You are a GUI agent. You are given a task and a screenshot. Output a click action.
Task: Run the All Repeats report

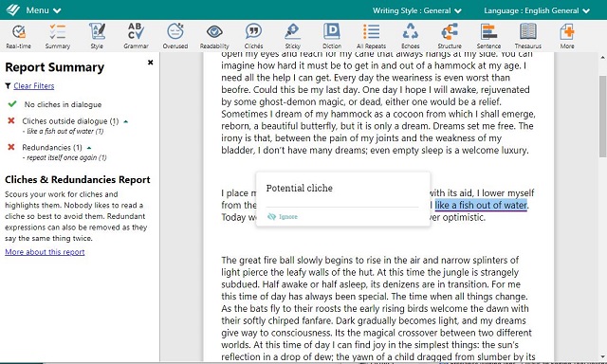click(371, 36)
